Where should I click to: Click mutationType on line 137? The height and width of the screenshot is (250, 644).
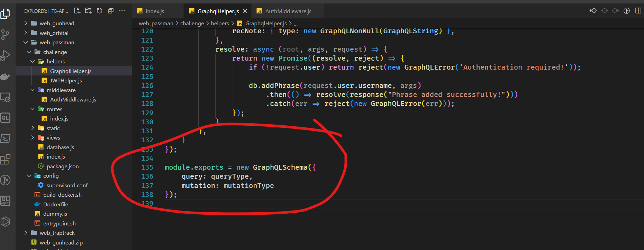248,186
